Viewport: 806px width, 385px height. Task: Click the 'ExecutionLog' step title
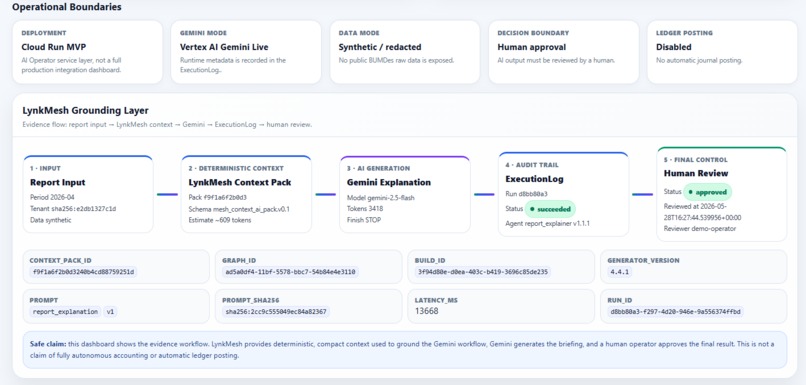tap(535, 179)
